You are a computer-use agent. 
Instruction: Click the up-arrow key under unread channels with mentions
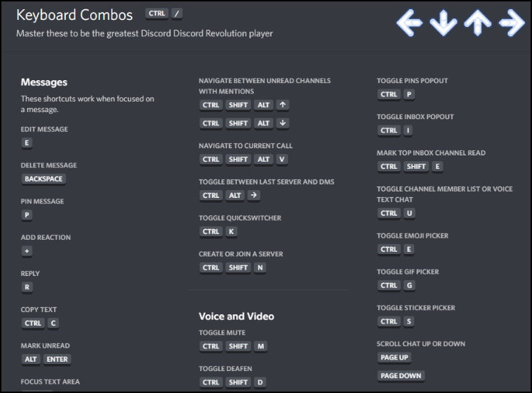pos(282,105)
